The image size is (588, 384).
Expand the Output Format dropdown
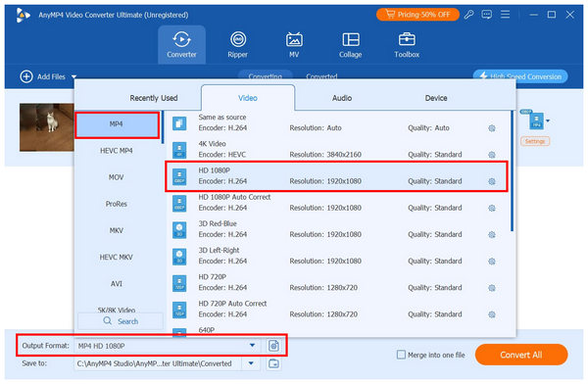pyautogui.click(x=252, y=346)
